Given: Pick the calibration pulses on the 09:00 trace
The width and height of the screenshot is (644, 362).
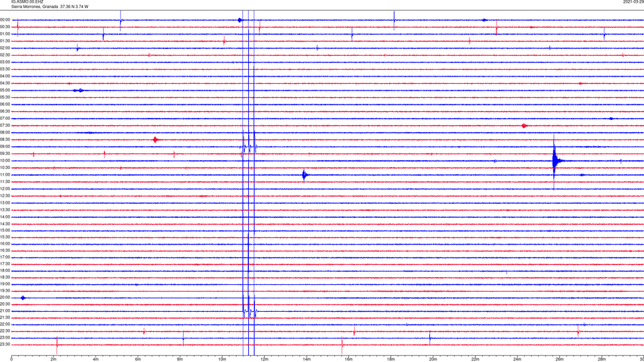Looking at the screenshot, I should coord(249,147).
